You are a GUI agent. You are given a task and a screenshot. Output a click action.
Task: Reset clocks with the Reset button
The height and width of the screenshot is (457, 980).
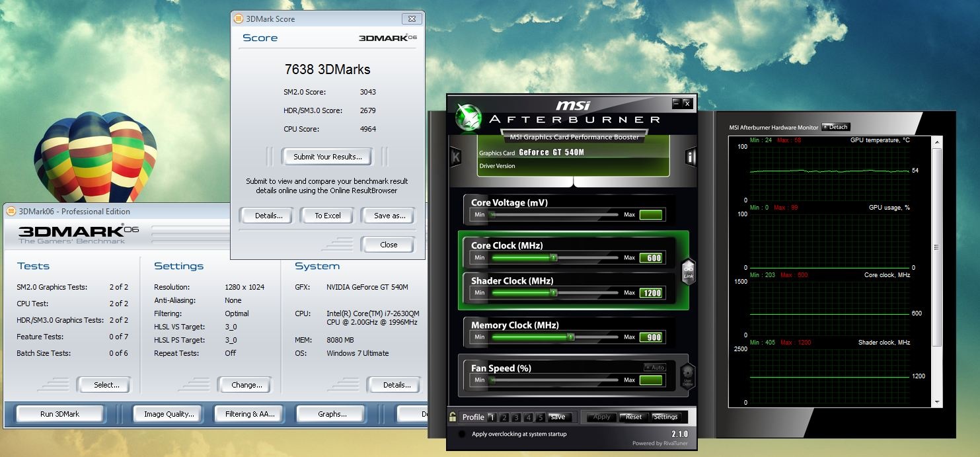click(634, 417)
